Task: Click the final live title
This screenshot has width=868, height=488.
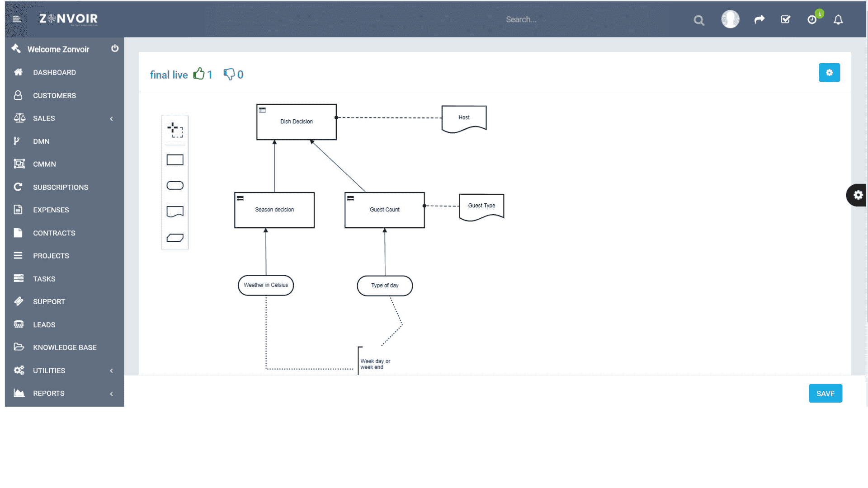Action: coord(169,75)
